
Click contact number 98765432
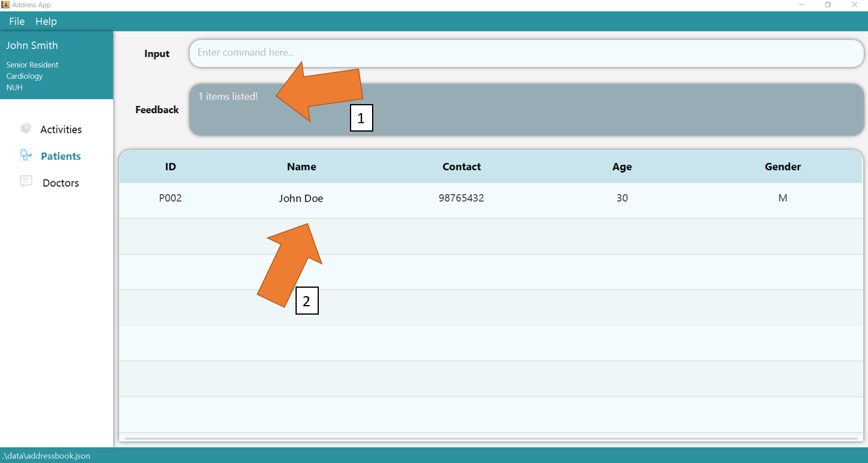[x=461, y=198]
